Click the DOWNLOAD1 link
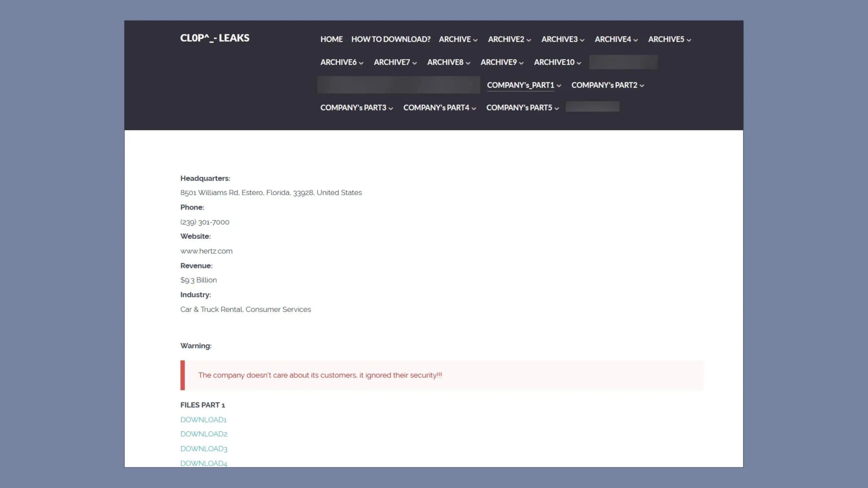 pos(203,420)
